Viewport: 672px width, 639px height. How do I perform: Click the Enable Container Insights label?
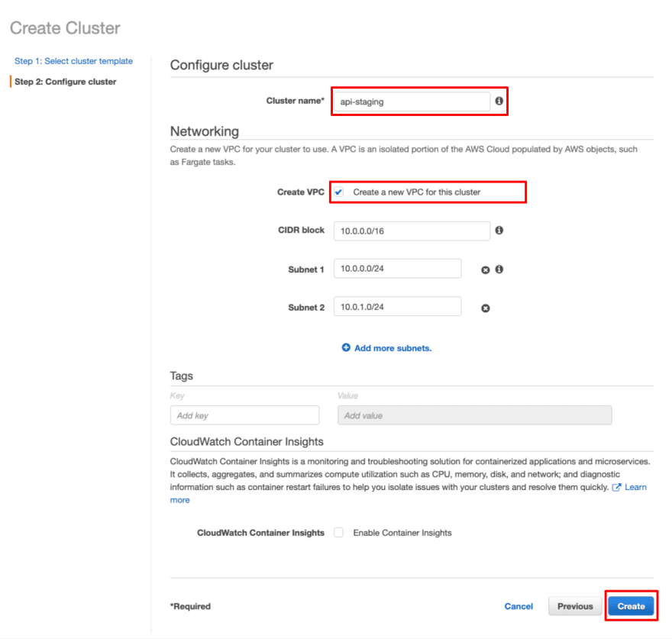point(402,533)
